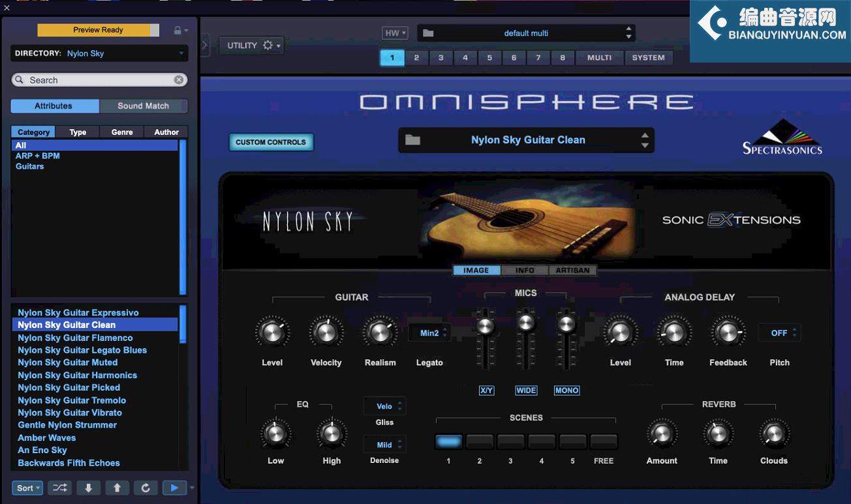Collapse the browser panel arrow

click(x=204, y=46)
